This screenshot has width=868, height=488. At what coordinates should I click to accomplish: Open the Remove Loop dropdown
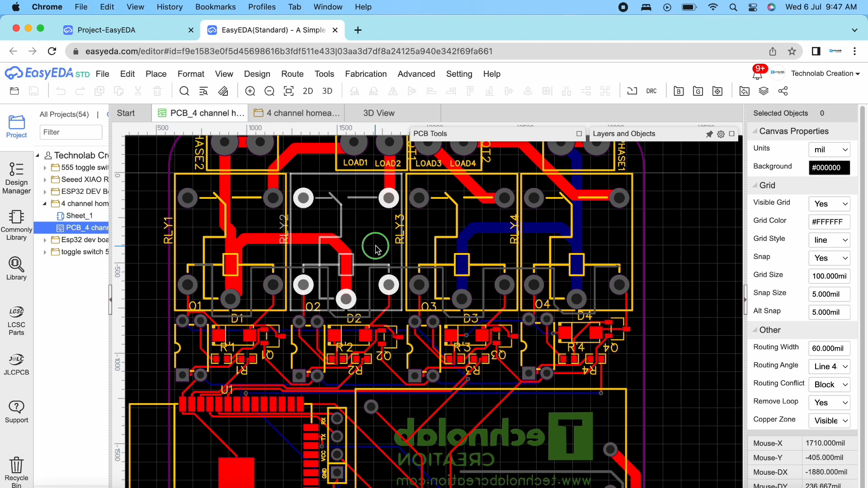click(829, 403)
